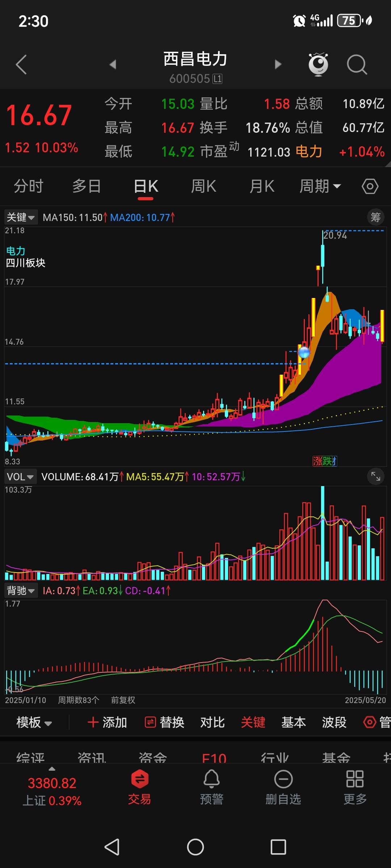Switch to the 分时 tab
Screen dimensions: 391x868
click(x=29, y=187)
